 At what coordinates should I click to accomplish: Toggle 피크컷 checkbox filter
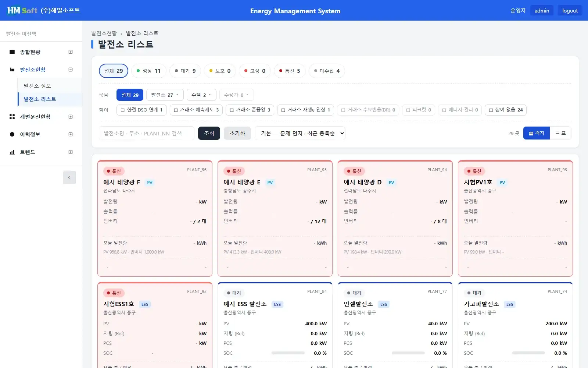click(x=419, y=110)
